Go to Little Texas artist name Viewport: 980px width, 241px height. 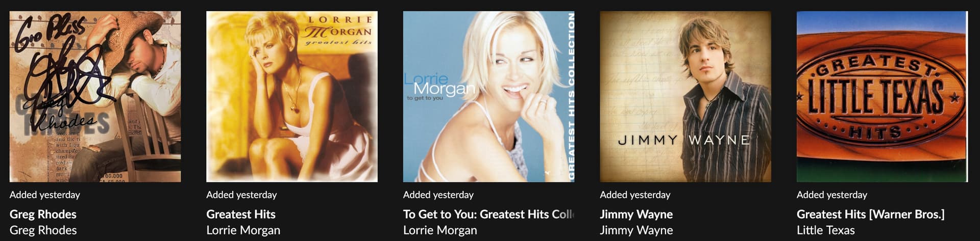point(825,230)
